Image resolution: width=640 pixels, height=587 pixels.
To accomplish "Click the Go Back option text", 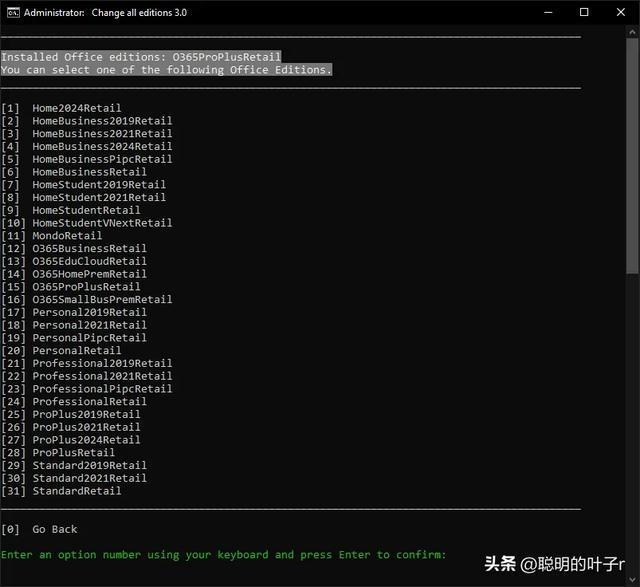I will (55, 529).
